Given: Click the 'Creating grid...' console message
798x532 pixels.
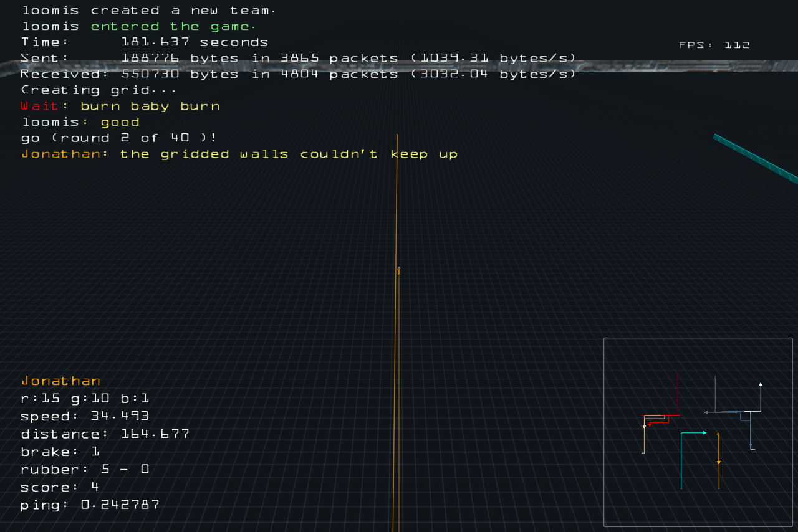Looking at the screenshot, I should click(99, 90).
